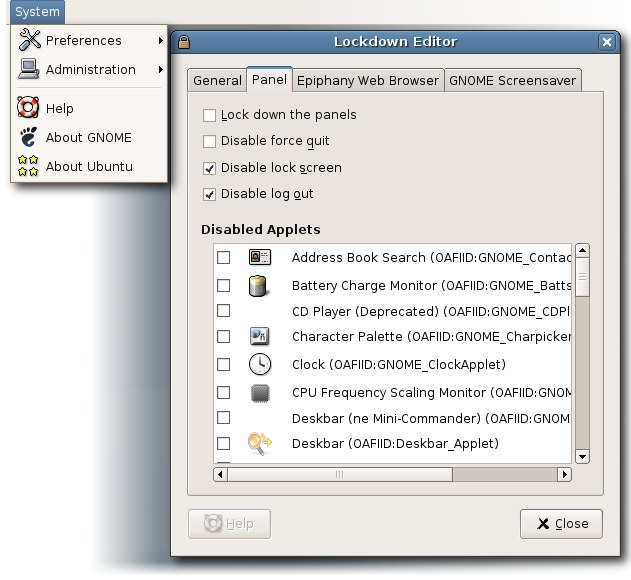The image size is (631, 580).
Task: Expand the Administration submenu
Action: point(88,69)
